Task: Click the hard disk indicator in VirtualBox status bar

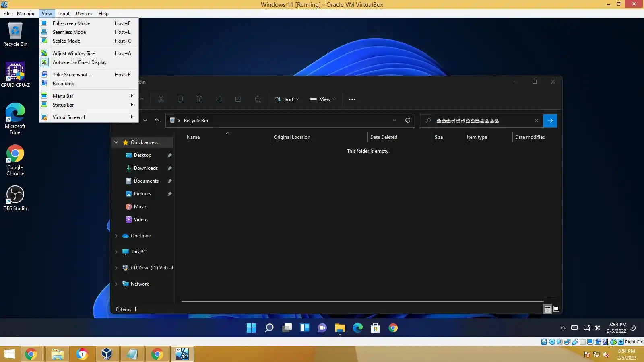Action: [x=544, y=342]
